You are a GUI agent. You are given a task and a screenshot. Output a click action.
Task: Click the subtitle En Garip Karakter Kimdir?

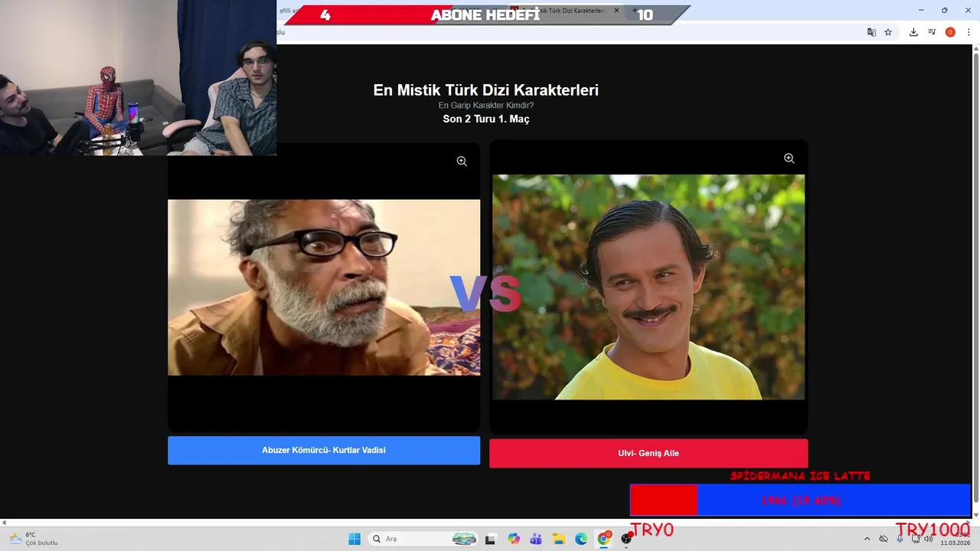pyautogui.click(x=485, y=105)
